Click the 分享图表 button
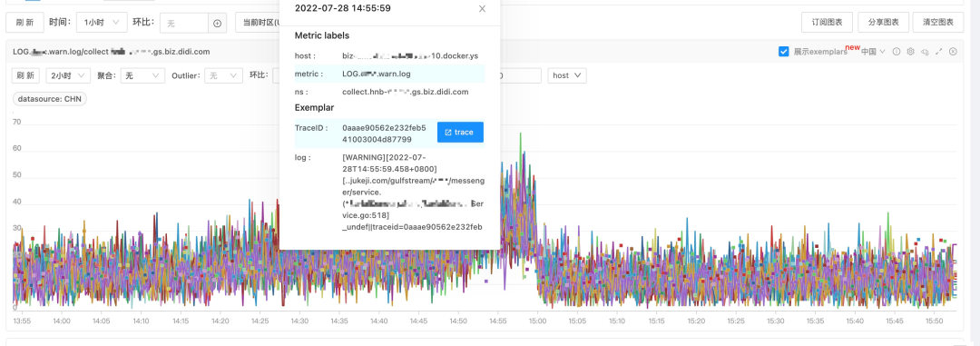This screenshot has width=980, height=346. [883, 23]
